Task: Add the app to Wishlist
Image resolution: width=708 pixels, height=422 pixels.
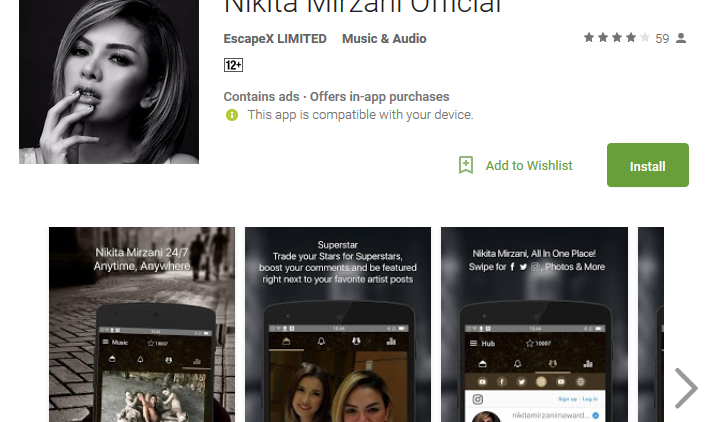Action: tap(529, 166)
